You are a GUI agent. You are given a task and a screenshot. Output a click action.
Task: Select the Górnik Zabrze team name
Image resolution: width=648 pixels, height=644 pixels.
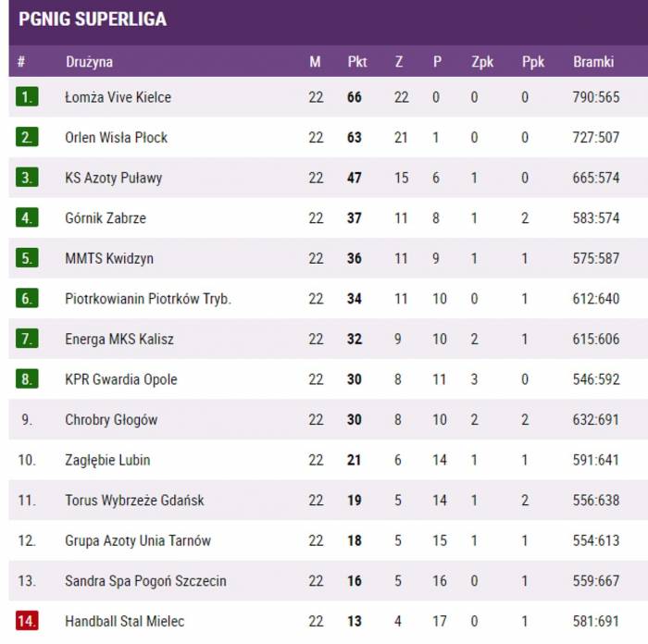pos(106,217)
